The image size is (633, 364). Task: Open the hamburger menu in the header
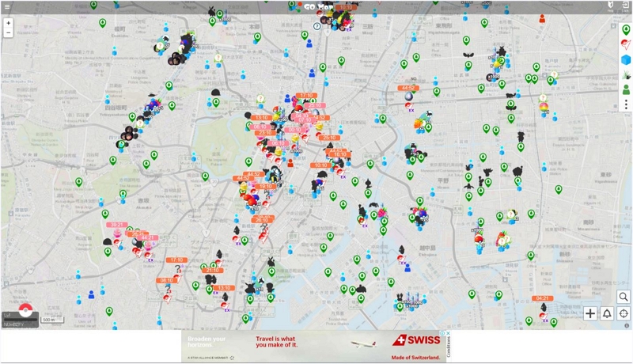(7, 6)
